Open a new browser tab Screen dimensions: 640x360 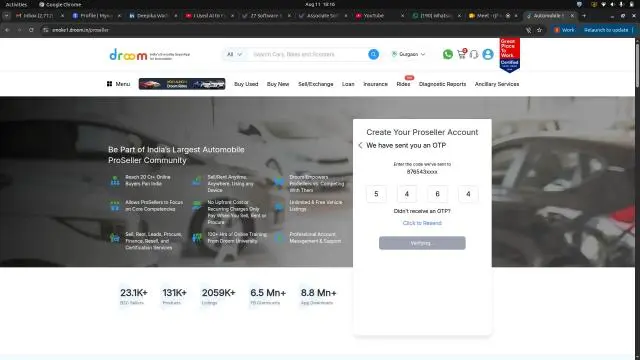pyautogui.click(x=584, y=16)
